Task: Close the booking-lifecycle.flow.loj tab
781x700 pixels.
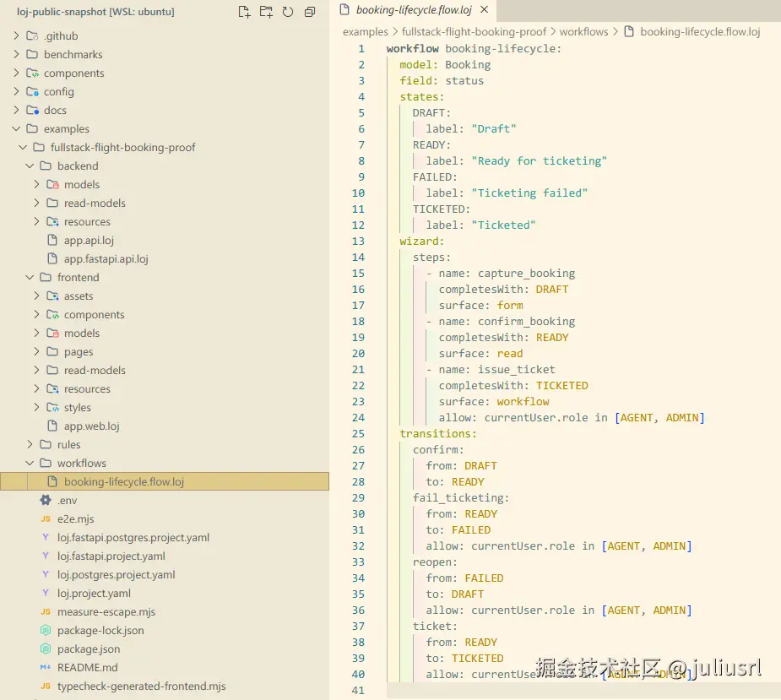Action: (x=484, y=9)
